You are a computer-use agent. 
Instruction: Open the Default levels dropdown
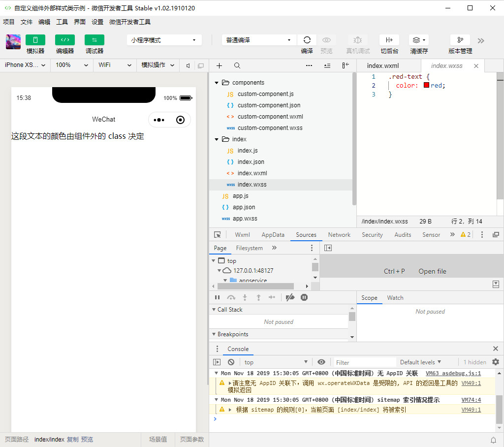[420, 362]
